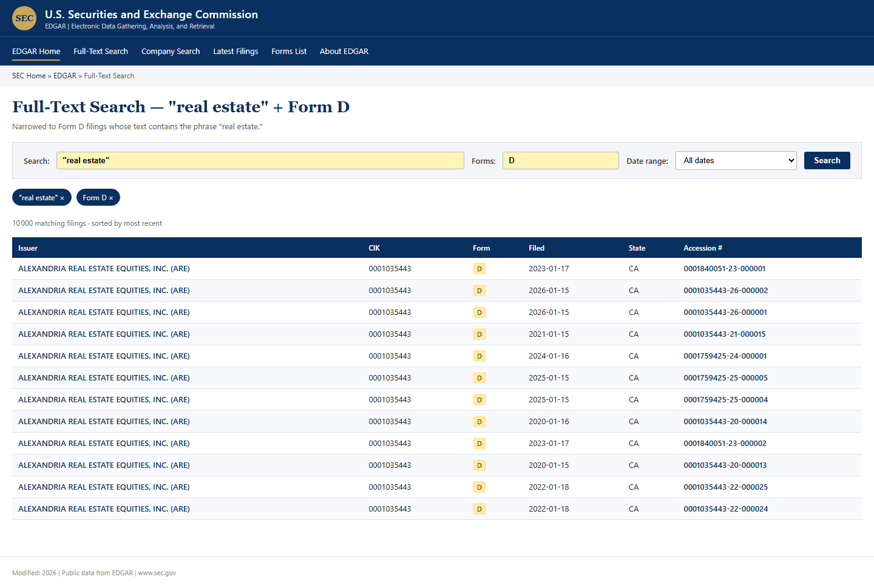This screenshot has width=874, height=588.
Task: Click D badge in 0001840051-23-000001 row
Action: pyautogui.click(x=479, y=269)
